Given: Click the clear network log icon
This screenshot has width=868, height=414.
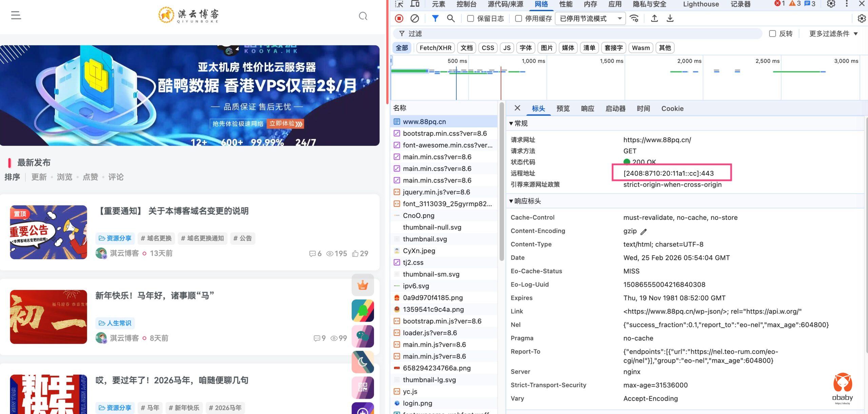Looking at the screenshot, I should coord(414,18).
